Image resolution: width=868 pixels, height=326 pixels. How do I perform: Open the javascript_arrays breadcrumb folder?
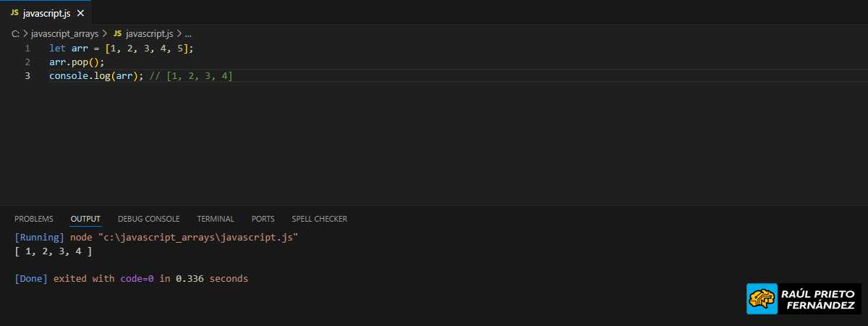pos(64,33)
